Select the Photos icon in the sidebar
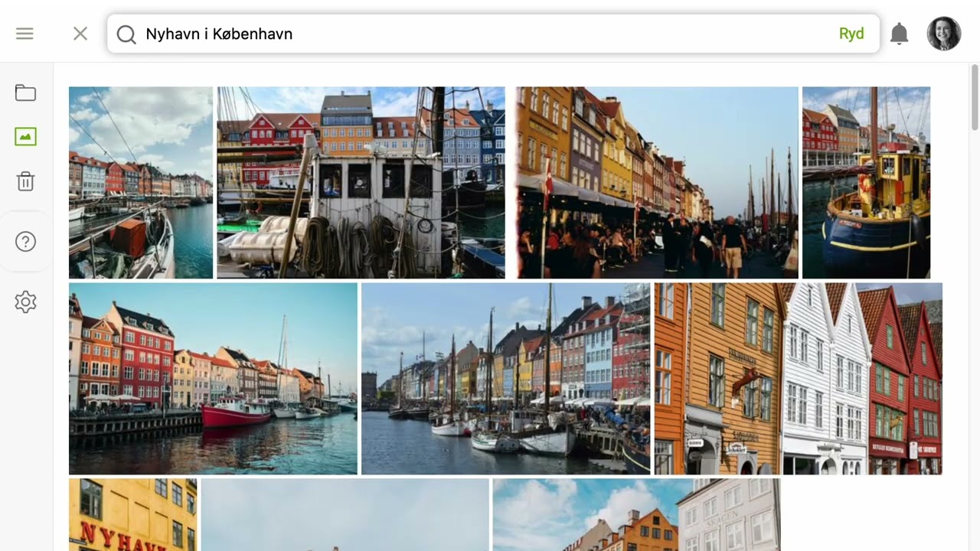Screen dimensions: 980x551 [25, 137]
